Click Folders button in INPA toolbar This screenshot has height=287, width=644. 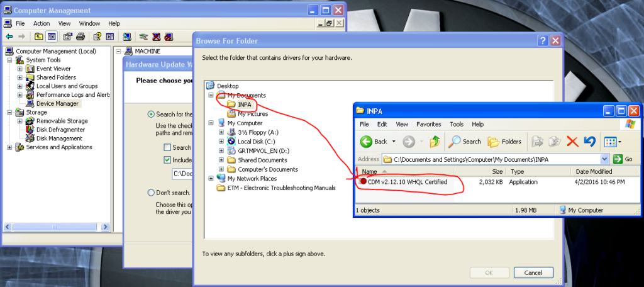coord(504,142)
